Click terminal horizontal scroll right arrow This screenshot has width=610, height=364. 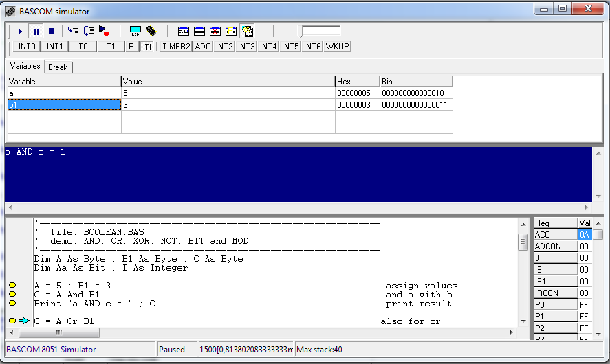pyautogui.click(x=587, y=207)
